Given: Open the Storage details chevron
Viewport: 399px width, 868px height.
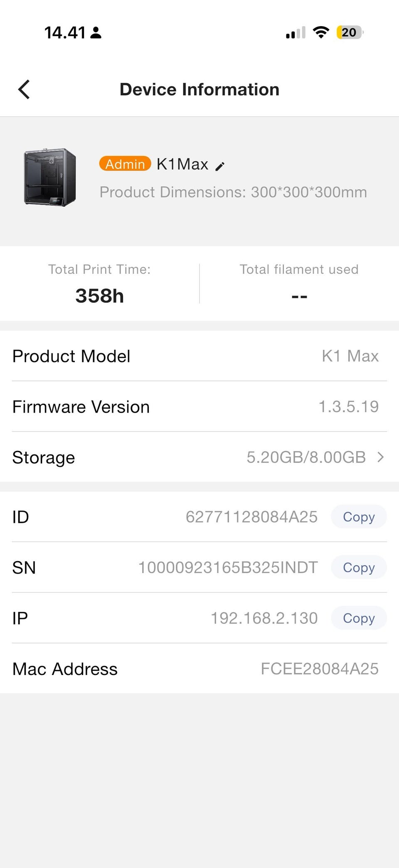Looking at the screenshot, I should [x=380, y=457].
